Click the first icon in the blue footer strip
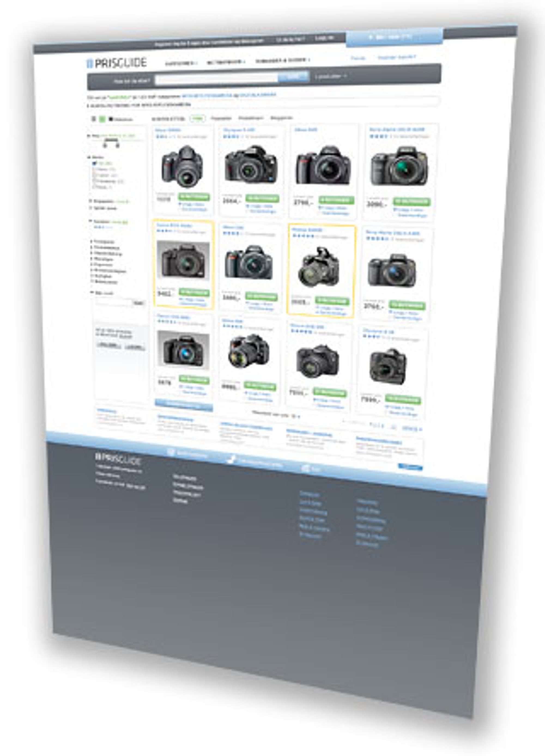 [171, 452]
